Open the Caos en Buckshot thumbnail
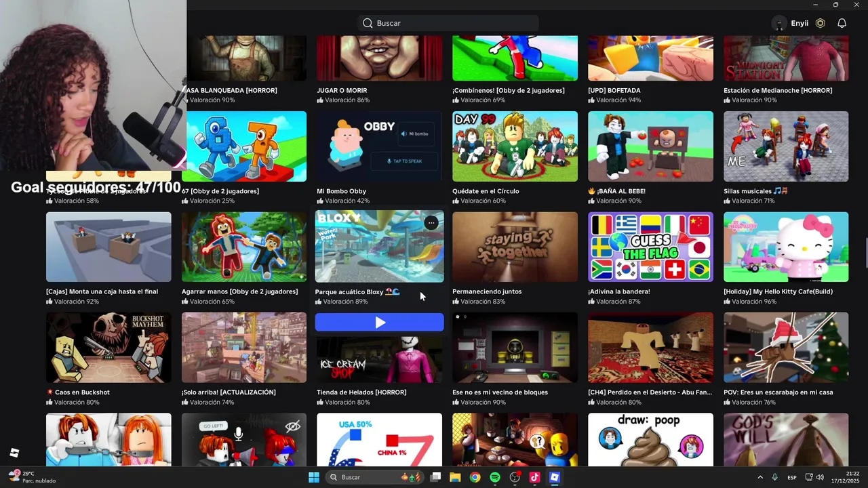The image size is (868, 488). (x=108, y=347)
